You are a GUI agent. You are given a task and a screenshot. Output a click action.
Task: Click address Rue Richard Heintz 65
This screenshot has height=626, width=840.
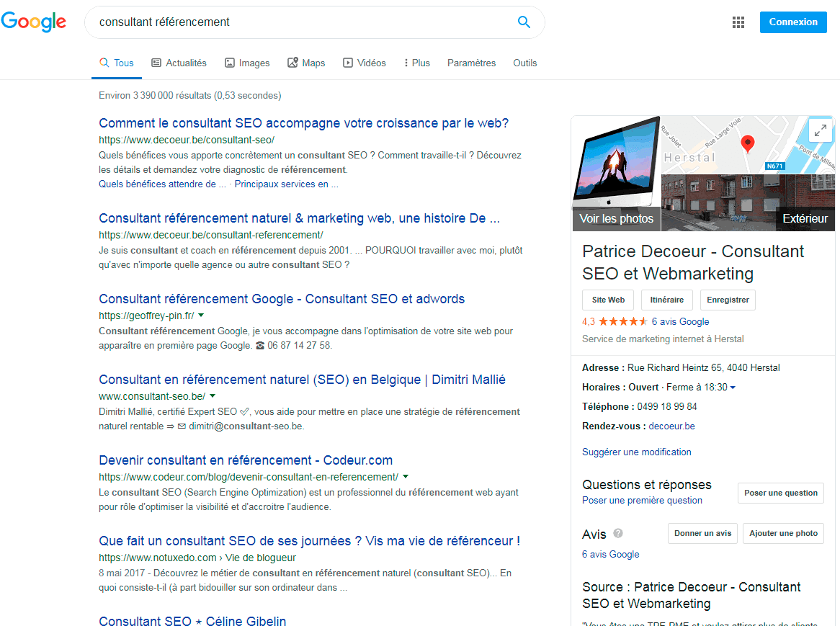[x=703, y=368]
